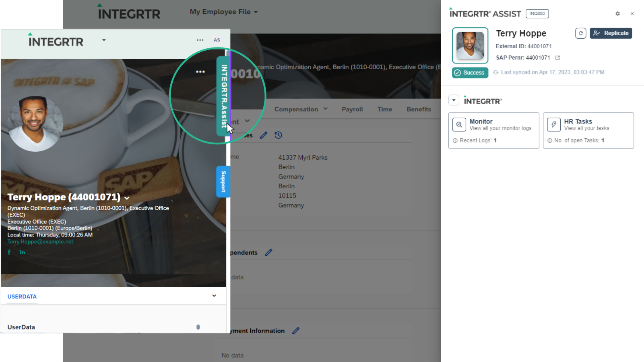Edit addresses with the pencil icon

point(264,135)
